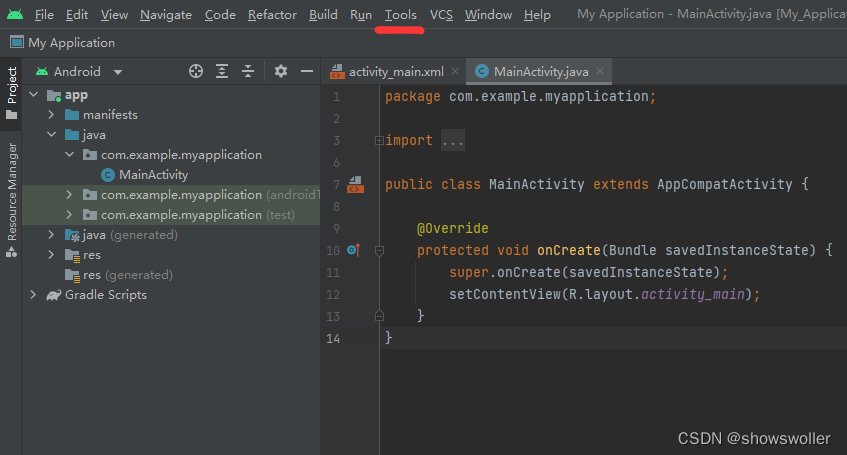Click the Expand All icon

222,71
